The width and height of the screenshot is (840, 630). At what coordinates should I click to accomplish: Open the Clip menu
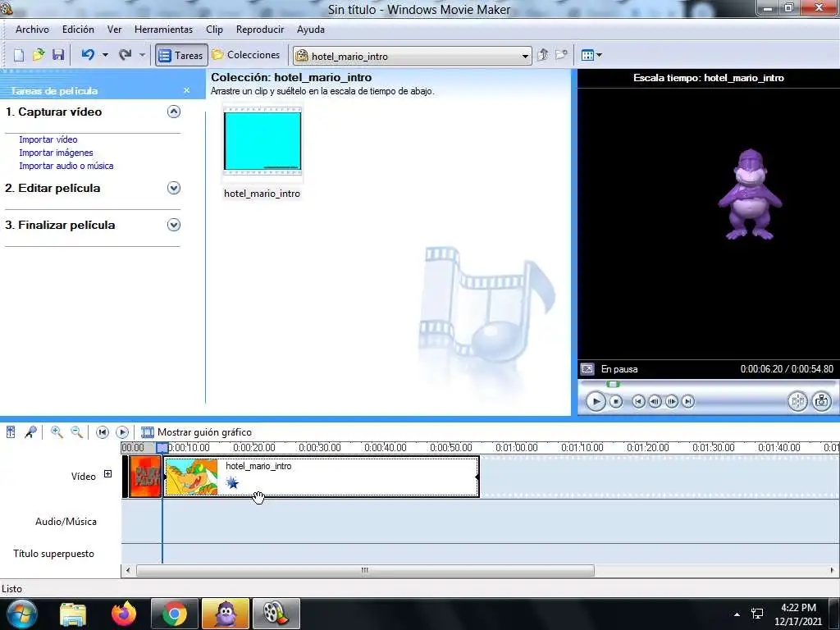214,30
